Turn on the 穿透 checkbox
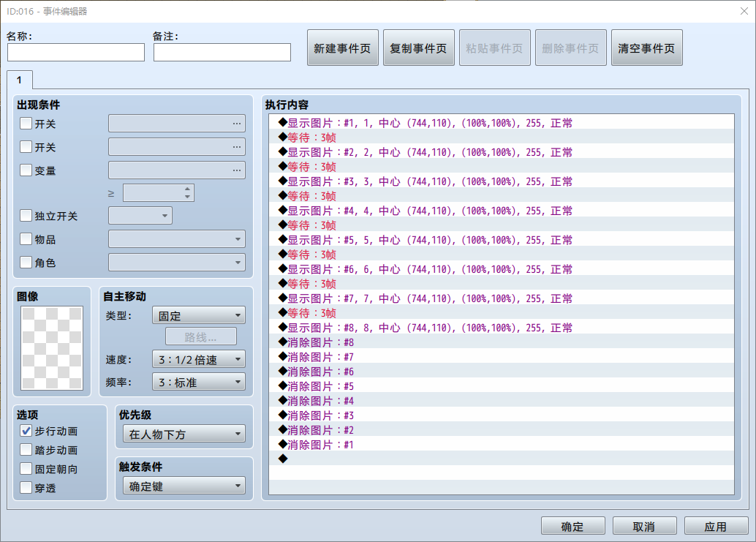The height and width of the screenshot is (542, 756). click(26, 488)
